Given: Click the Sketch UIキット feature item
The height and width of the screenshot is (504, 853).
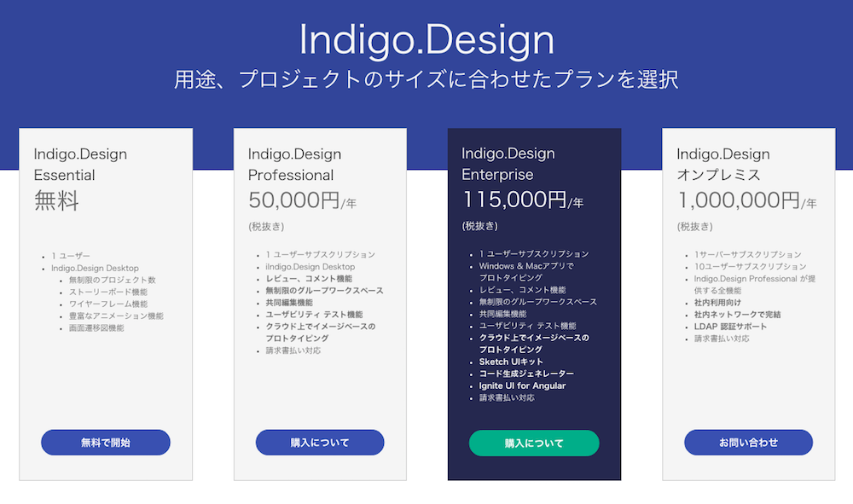Looking at the screenshot, I should click(513, 362).
